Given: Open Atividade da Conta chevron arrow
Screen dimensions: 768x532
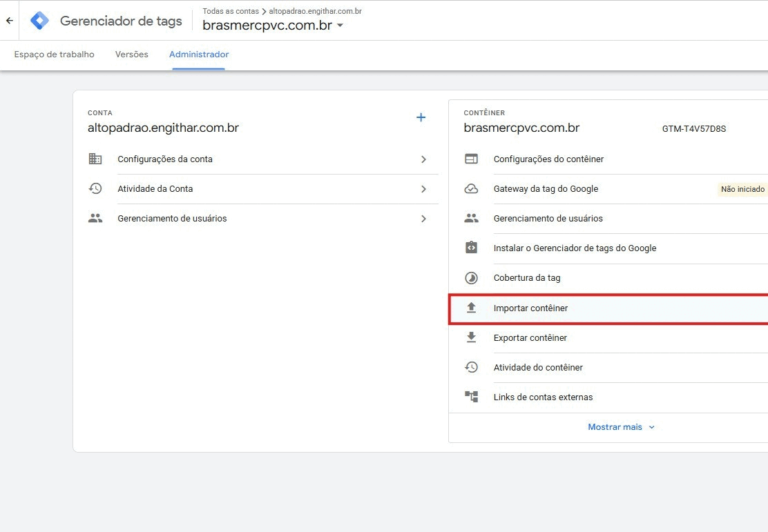Looking at the screenshot, I should [x=423, y=189].
